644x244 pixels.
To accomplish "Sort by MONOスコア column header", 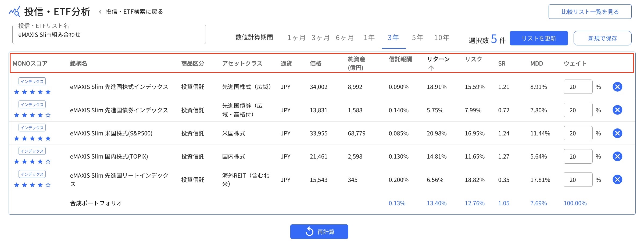I will (30, 63).
